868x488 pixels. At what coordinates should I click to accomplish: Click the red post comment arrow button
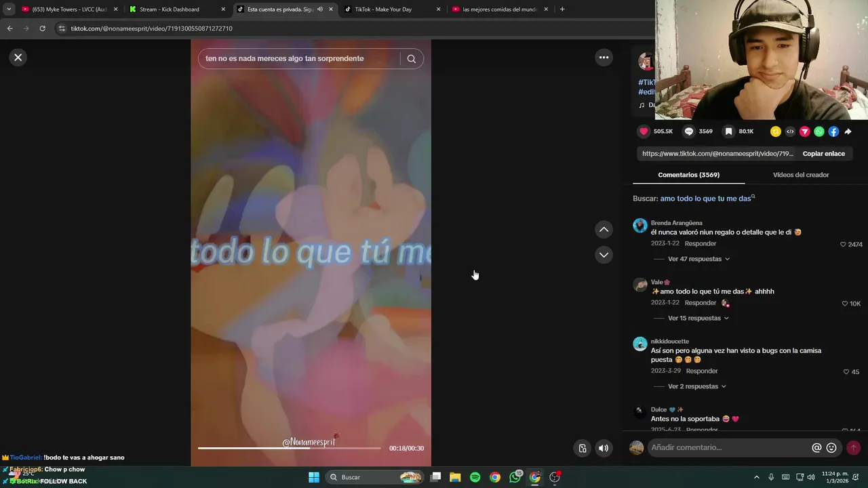[853, 447]
